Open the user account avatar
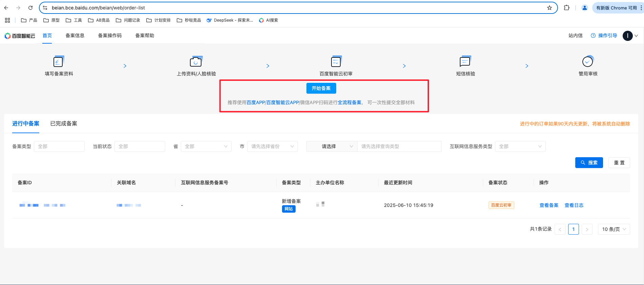 [627, 35]
